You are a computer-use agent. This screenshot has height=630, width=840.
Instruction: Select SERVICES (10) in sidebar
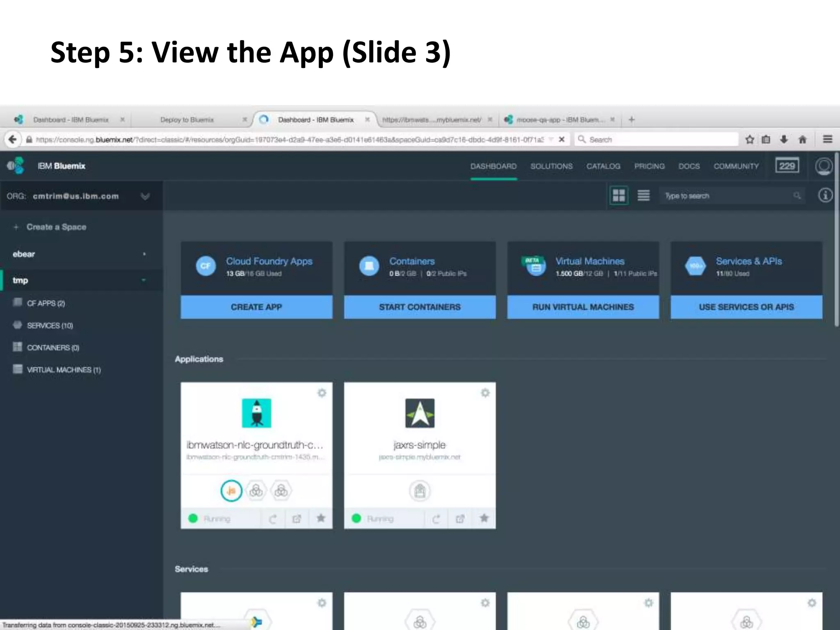[50, 325]
